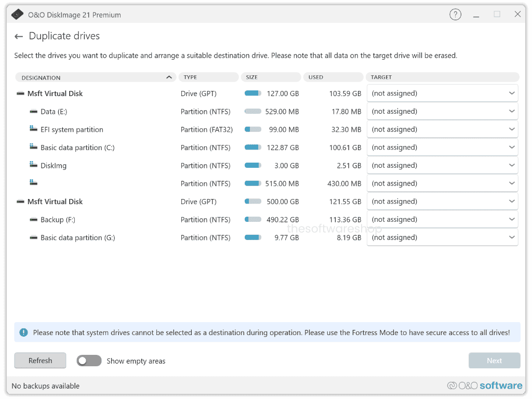
Task: Expand target dropdown for the 515.00 MB partition
Action: 443,183
